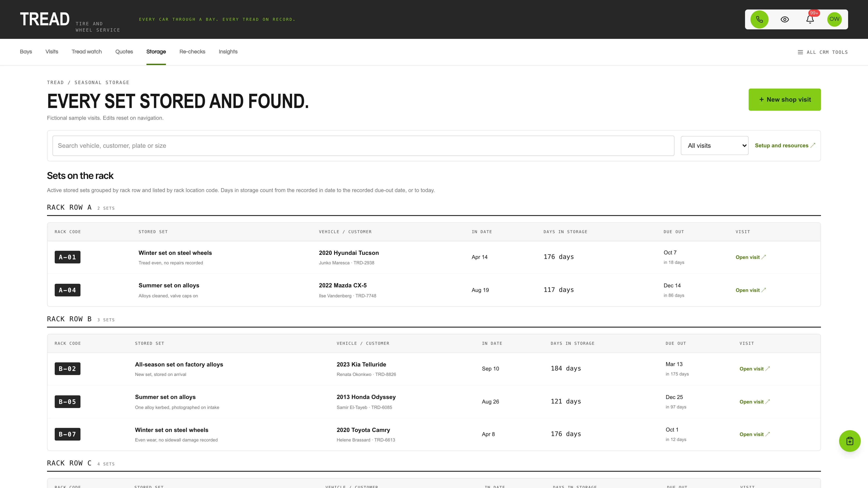Open ALL CRM TOOLS hamburger menu
This screenshot has height=488, width=868.
(x=823, y=52)
